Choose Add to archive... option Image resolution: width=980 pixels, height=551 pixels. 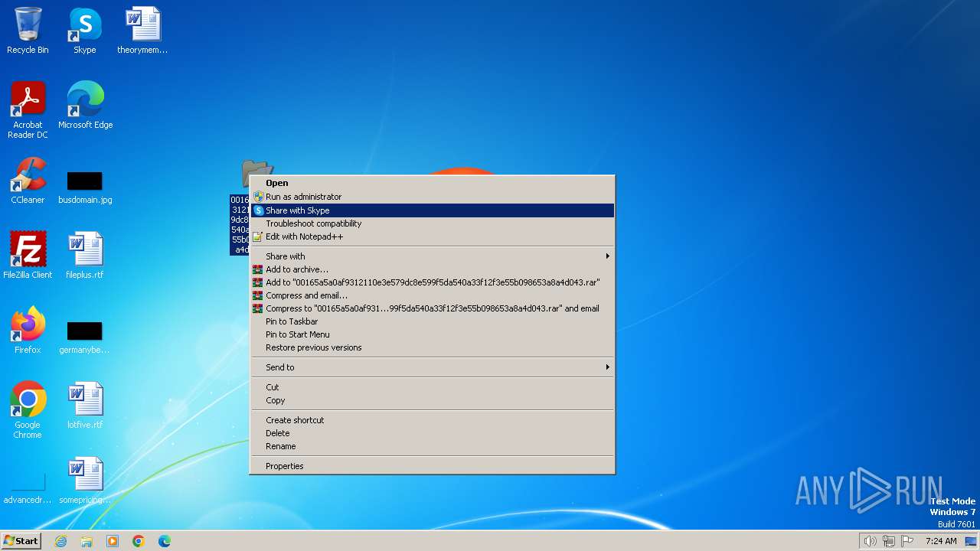(433, 269)
